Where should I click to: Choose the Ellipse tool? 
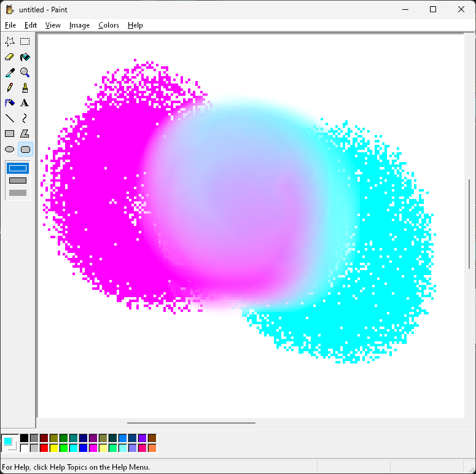point(10,149)
